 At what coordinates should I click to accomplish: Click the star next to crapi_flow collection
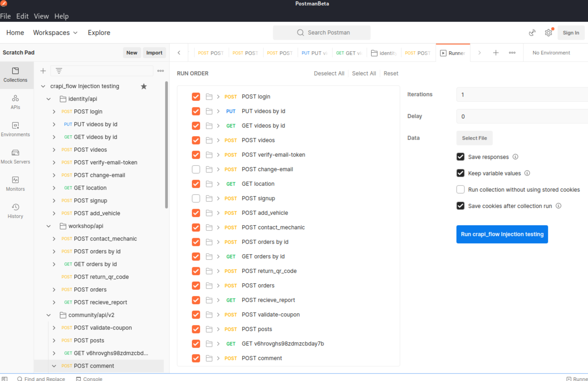click(x=144, y=86)
